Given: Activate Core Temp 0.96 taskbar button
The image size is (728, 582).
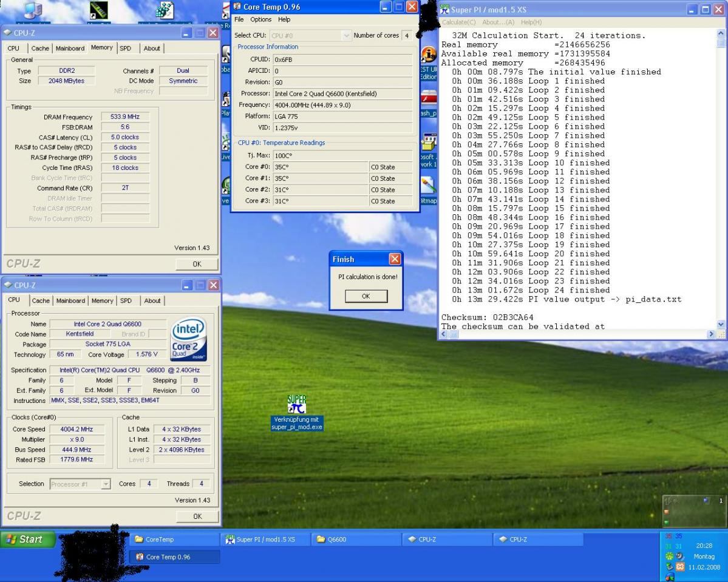Looking at the screenshot, I should click(x=174, y=557).
